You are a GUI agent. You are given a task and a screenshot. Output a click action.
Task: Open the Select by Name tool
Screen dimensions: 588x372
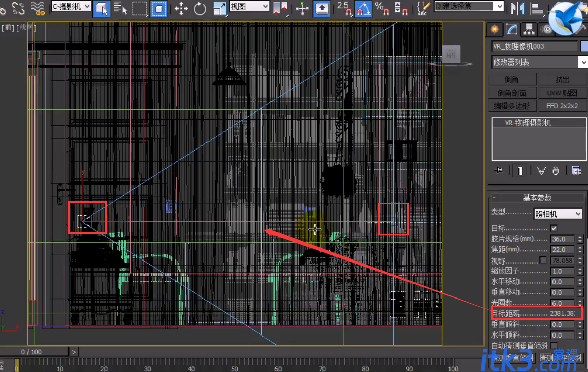120,8
